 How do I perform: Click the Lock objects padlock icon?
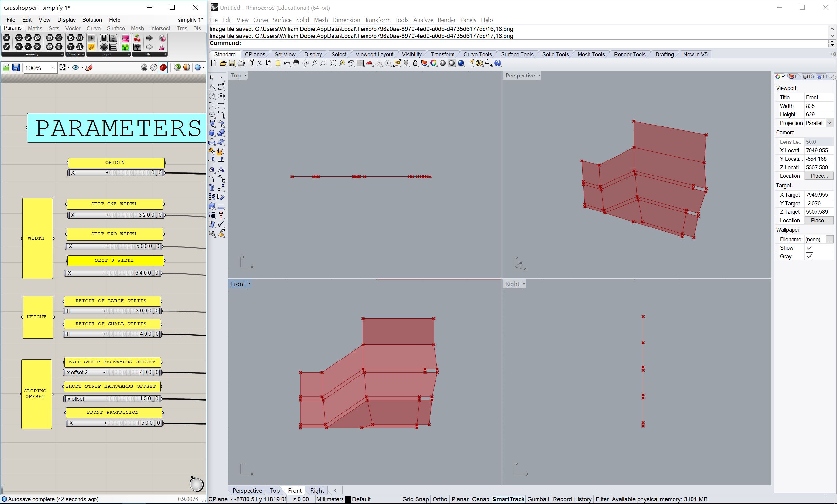click(x=415, y=63)
